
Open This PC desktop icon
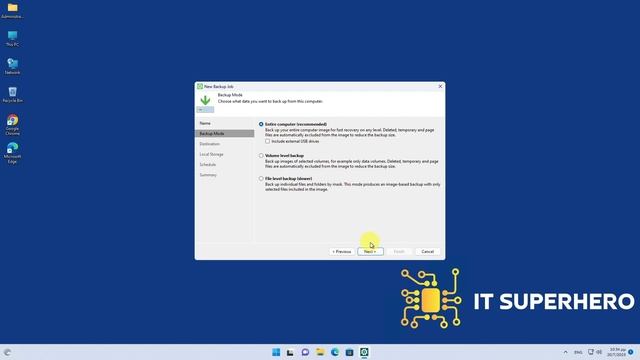(x=12, y=38)
